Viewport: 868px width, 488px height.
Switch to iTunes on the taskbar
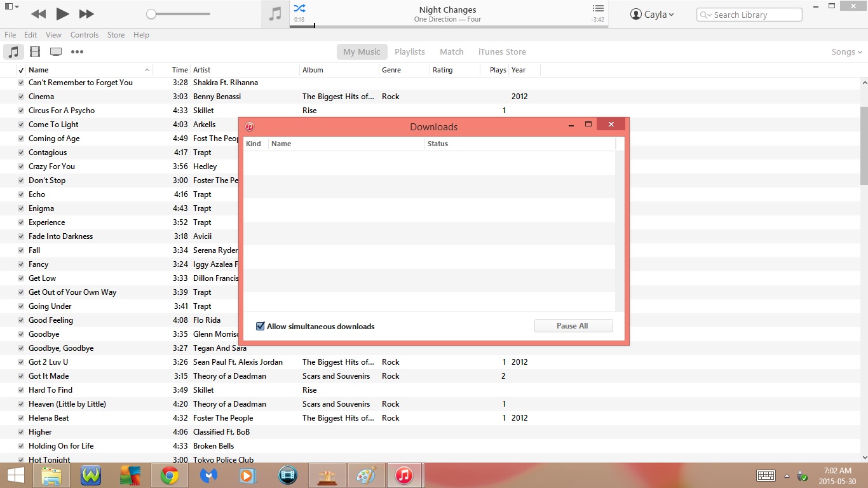click(x=404, y=475)
